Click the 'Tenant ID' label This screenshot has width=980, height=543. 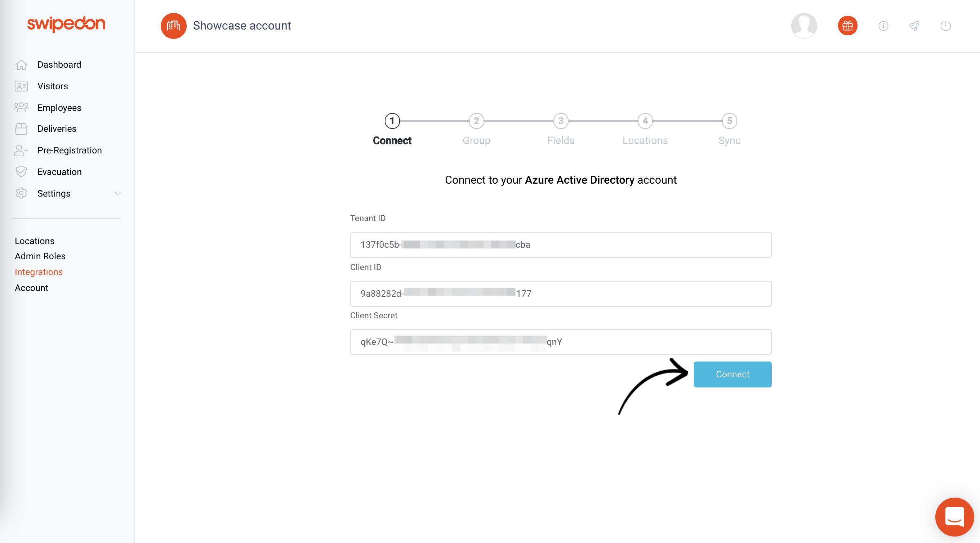pyautogui.click(x=368, y=218)
